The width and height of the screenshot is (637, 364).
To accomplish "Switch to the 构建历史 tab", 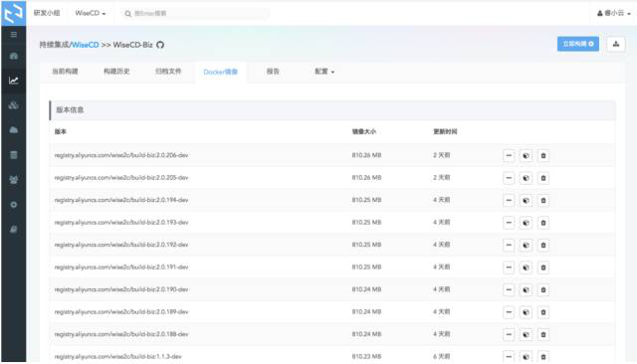I will click(116, 72).
